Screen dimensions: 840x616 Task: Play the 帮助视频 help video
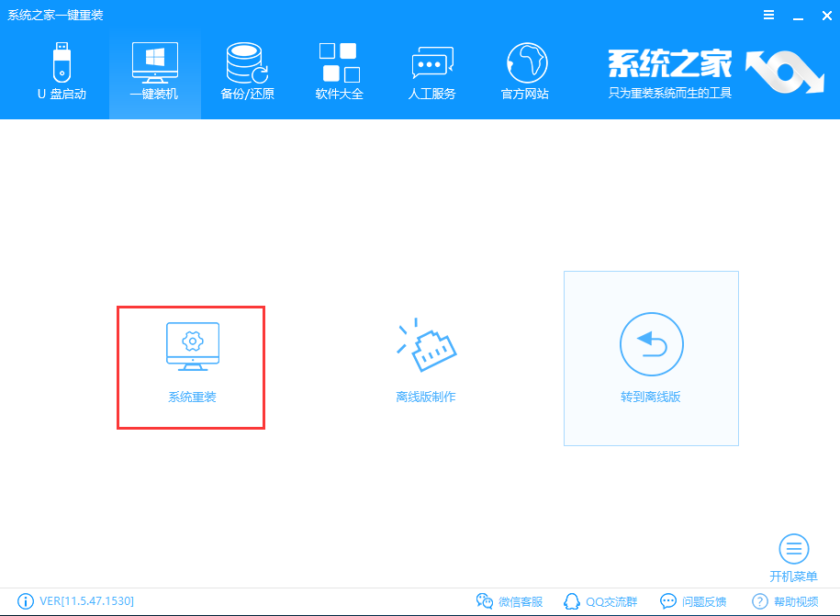pos(781,601)
